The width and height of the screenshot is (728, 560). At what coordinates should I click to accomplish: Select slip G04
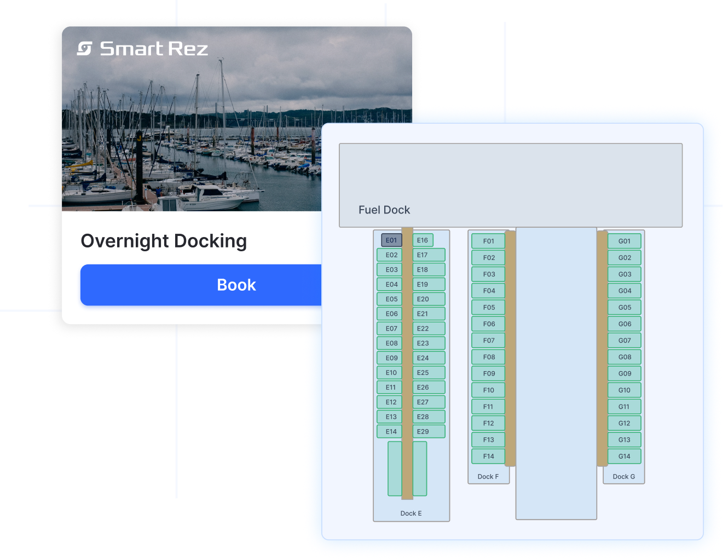pyautogui.click(x=625, y=291)
